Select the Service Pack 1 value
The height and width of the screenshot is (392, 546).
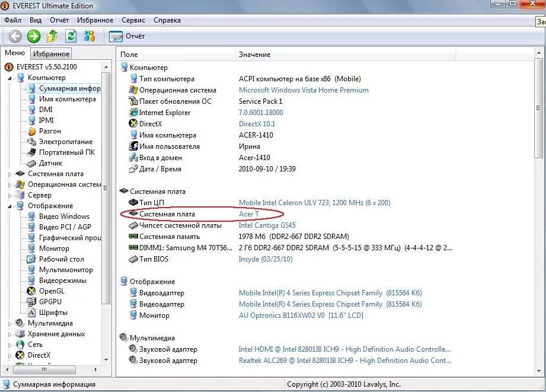pos(260,101)
